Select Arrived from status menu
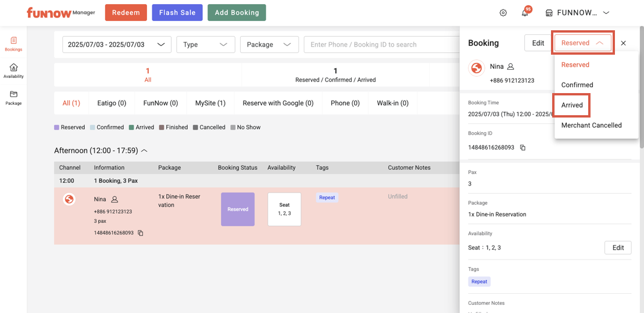This screenshot has width=644, height=313. pos(572,105)
